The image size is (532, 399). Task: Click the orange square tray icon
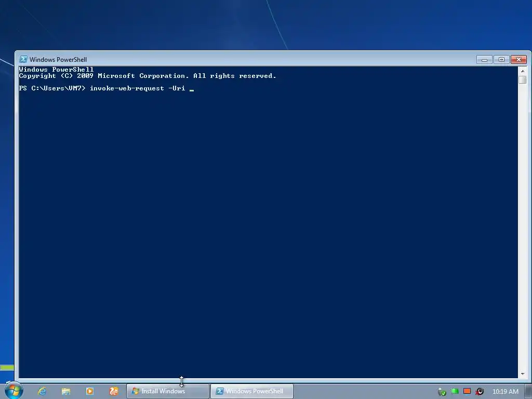click(467, 392)
